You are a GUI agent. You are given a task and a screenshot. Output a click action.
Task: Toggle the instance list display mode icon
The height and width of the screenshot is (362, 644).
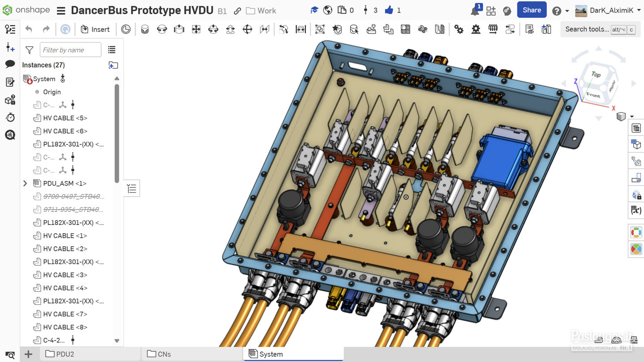click(x=112, y=50)
